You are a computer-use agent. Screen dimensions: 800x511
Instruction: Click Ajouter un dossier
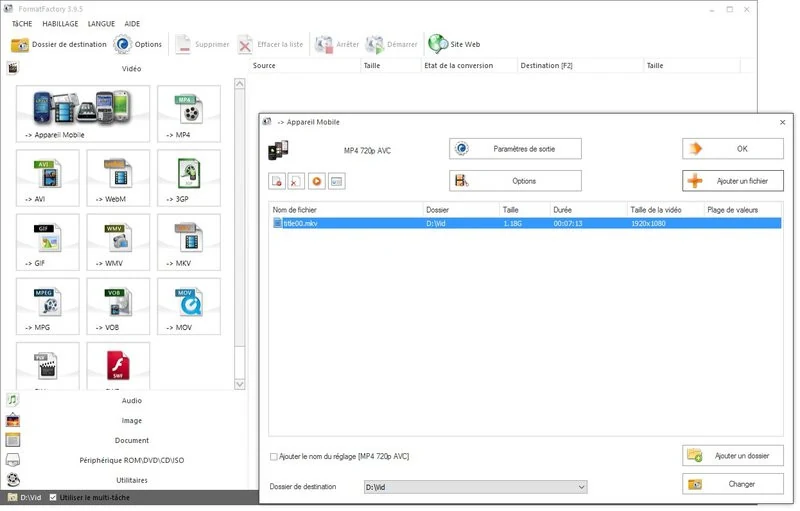pos(733,456)
